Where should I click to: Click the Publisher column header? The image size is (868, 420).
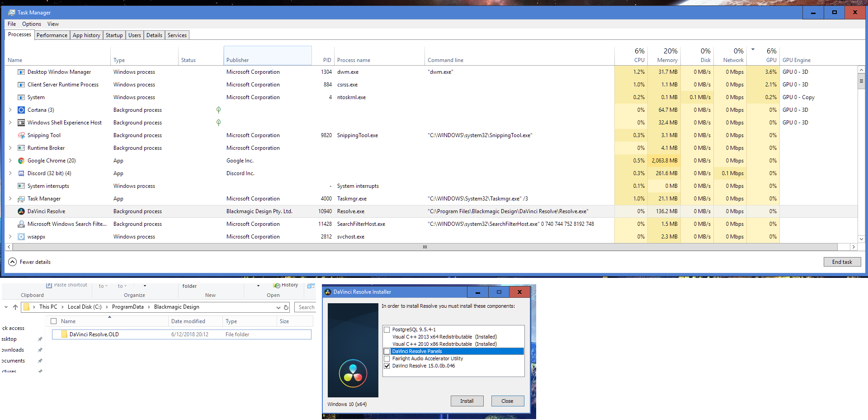tap(268, 56)
